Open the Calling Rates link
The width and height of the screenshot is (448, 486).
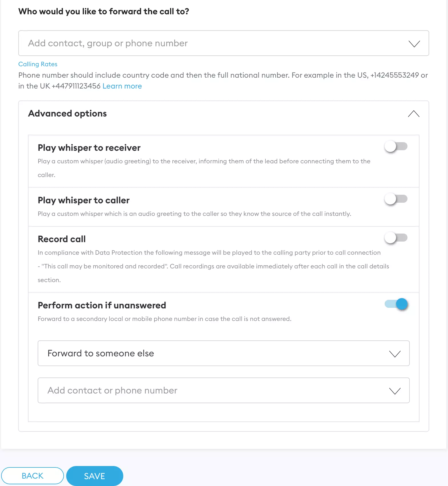tap(38, 64)
